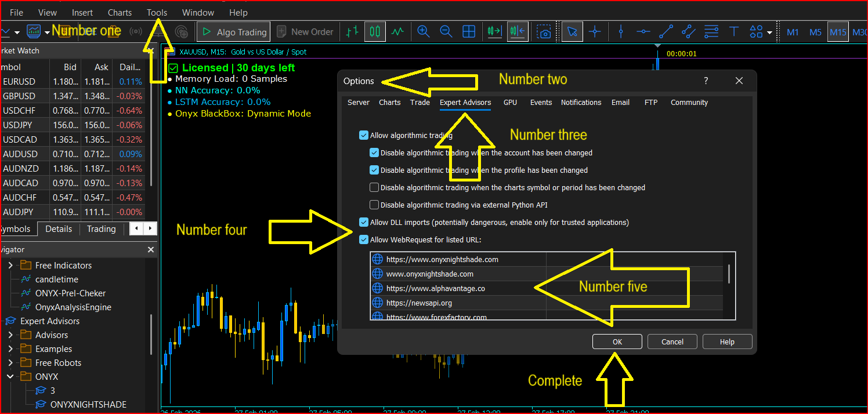
Task: Expand the Examples folder in Navigator
Action: pos(10,349)
